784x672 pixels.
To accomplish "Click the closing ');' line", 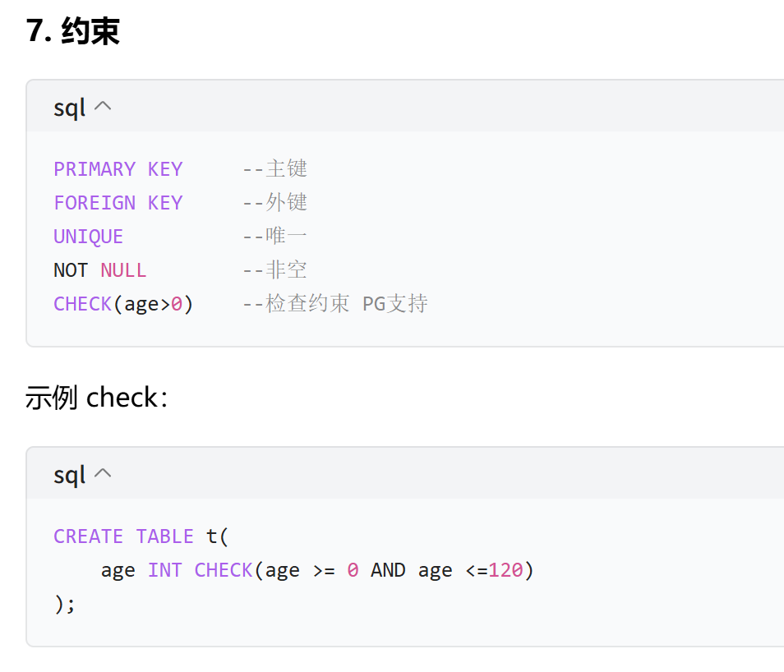I will pos(64,605).
